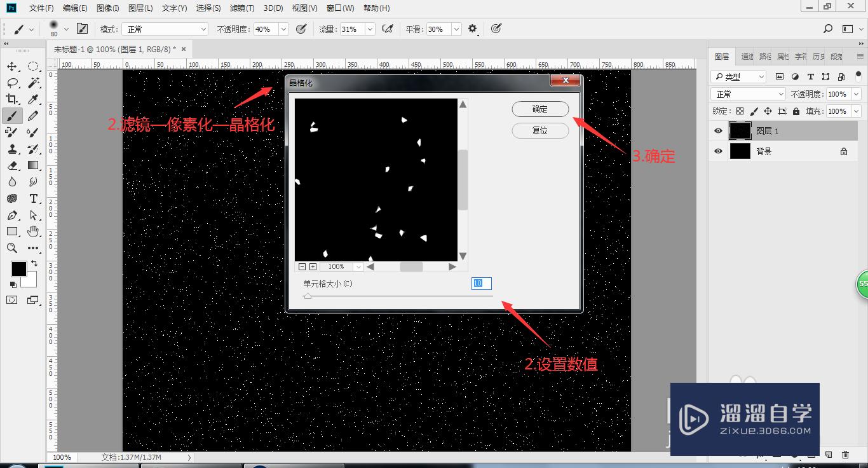The image size is (868, 468).
Task: Zoom out preview with minus button
Action: pyautogui.click(x=302, y=267)
